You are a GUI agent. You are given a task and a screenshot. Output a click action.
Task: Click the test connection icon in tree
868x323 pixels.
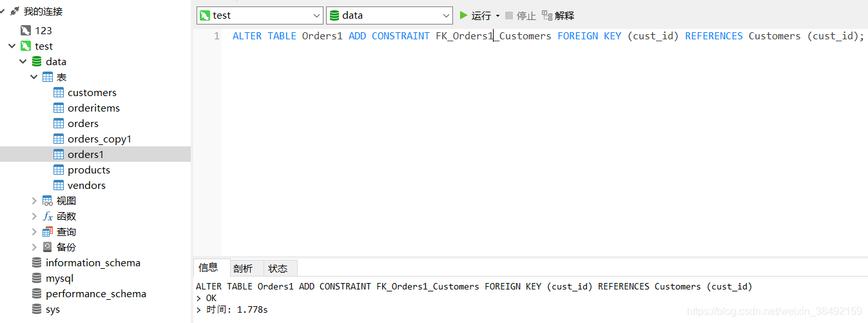pos(26,46)
